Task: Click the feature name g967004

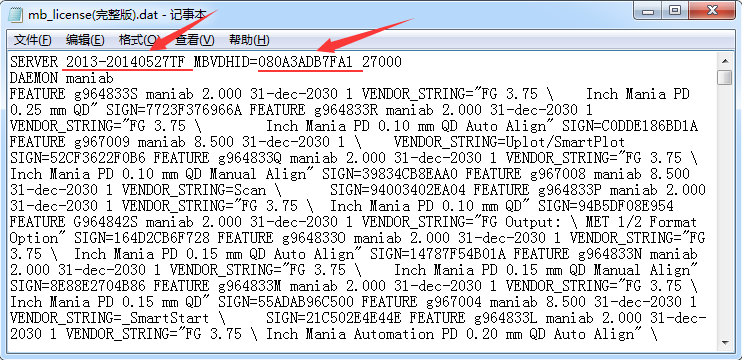Action: (x=454, y=302)
